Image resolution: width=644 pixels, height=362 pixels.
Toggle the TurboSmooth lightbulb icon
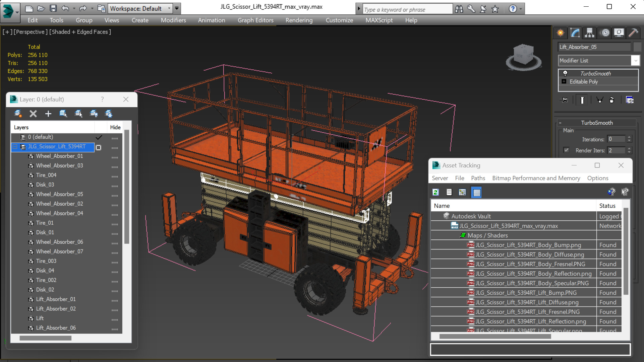[x=565, y=73]
